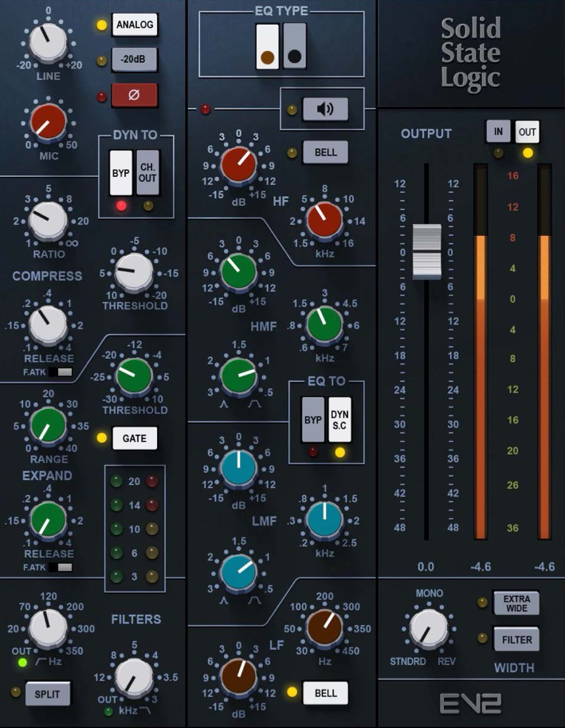The image size is (565, 728).
Task: Select the black EQ TYPE button
Action: pos(295,47)
